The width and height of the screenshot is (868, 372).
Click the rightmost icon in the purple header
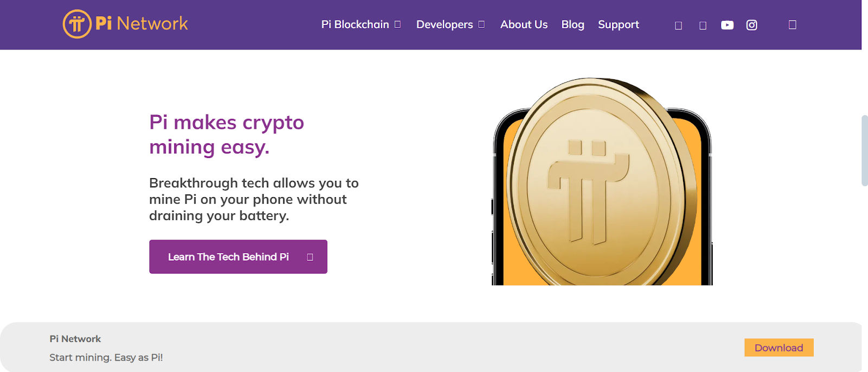pyautogui.click(x=792, y=24)
